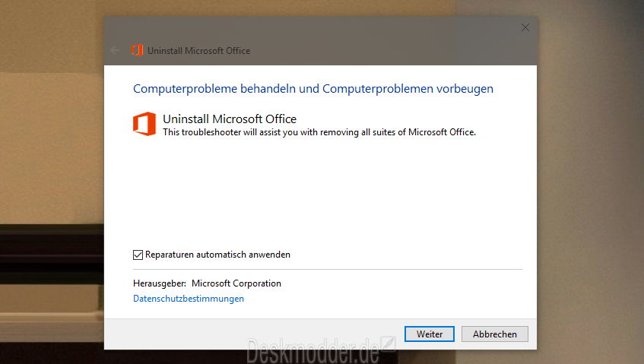The width and height of the screenshot is (644, 364).
Task: Click the pencil icon beside Deskmodder.de
Action: point(388,344)
